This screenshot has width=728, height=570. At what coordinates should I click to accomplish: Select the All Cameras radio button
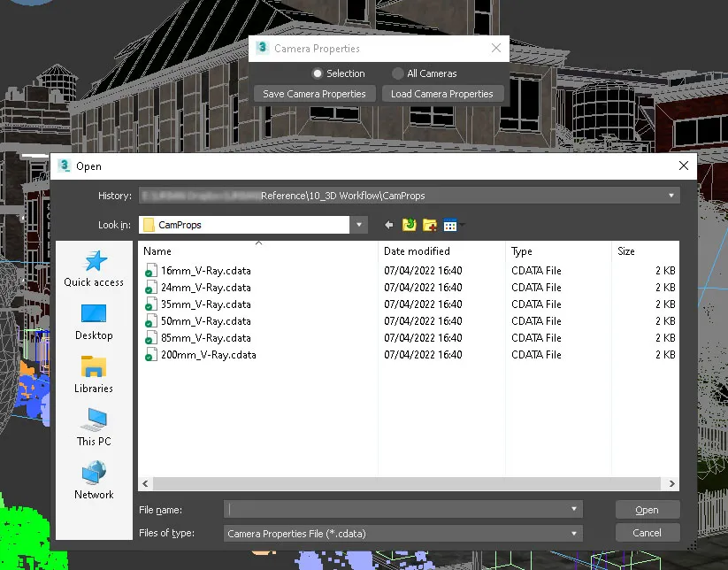pyautogui.click(x=397, y=73)
